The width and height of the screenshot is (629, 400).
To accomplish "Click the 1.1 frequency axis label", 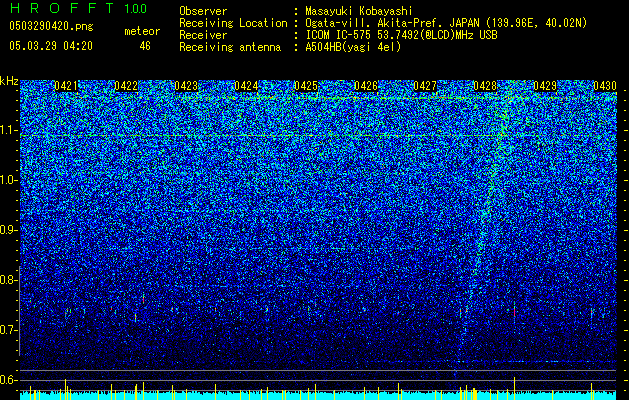I will [9, 130].
